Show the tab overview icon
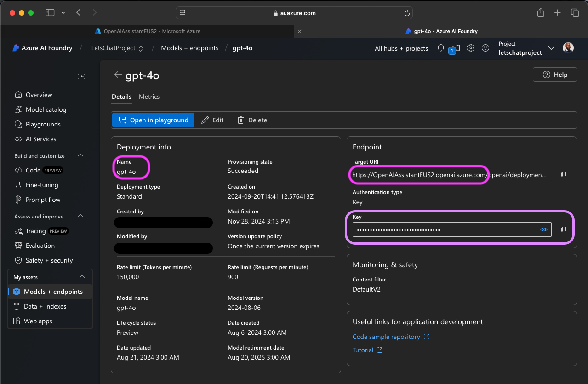The width and height of the screenshot is (588, 384). coord(575,13)
